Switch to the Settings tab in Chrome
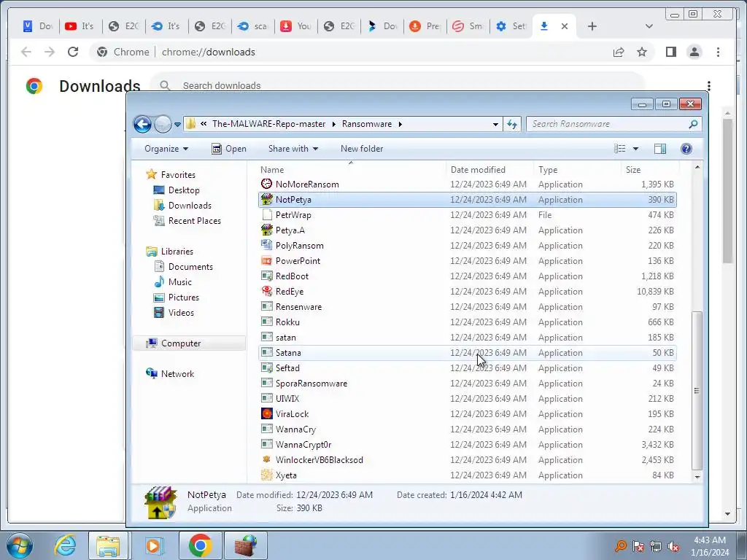 511,26
